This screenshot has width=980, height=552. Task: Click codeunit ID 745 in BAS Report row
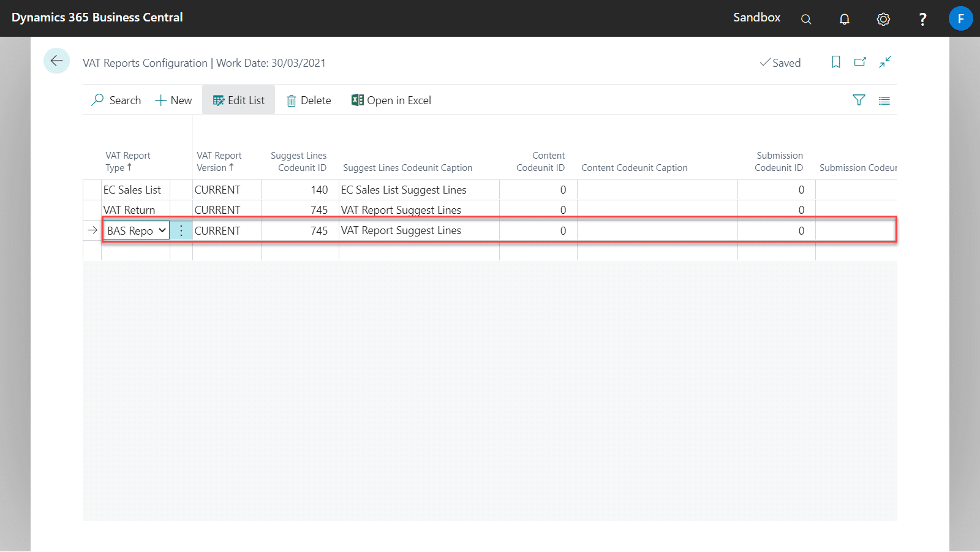(x=319, y=231)
